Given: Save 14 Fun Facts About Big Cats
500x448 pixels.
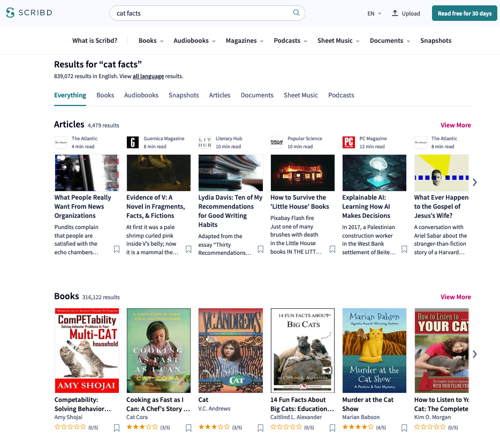Looking at the screenshot, I should [x=332, y=428].
